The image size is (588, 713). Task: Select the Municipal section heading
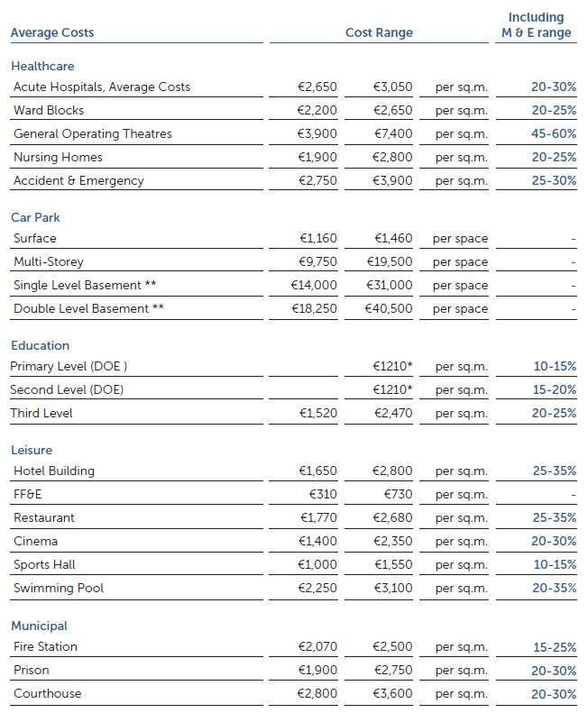(40, 626)
